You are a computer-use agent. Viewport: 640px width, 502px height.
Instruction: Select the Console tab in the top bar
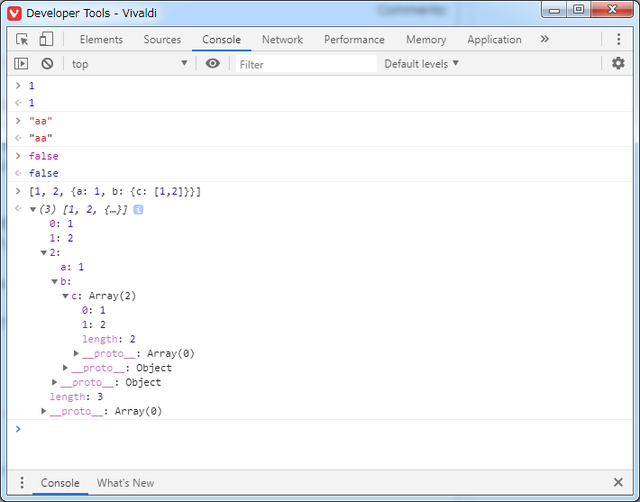point(221,40)
